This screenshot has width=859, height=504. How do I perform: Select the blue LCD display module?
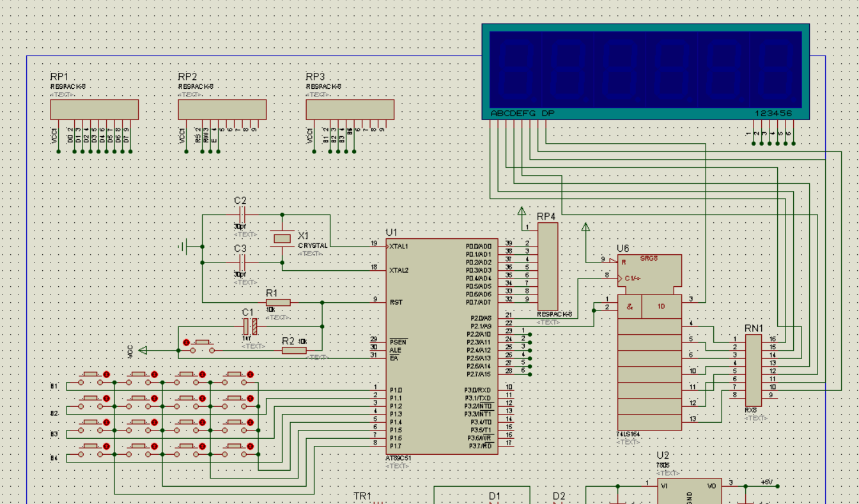coord(646,72)
